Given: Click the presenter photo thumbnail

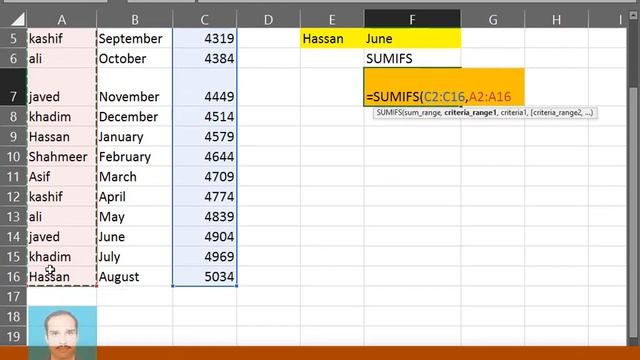Looking at the screenshot, I should (62, 333).
